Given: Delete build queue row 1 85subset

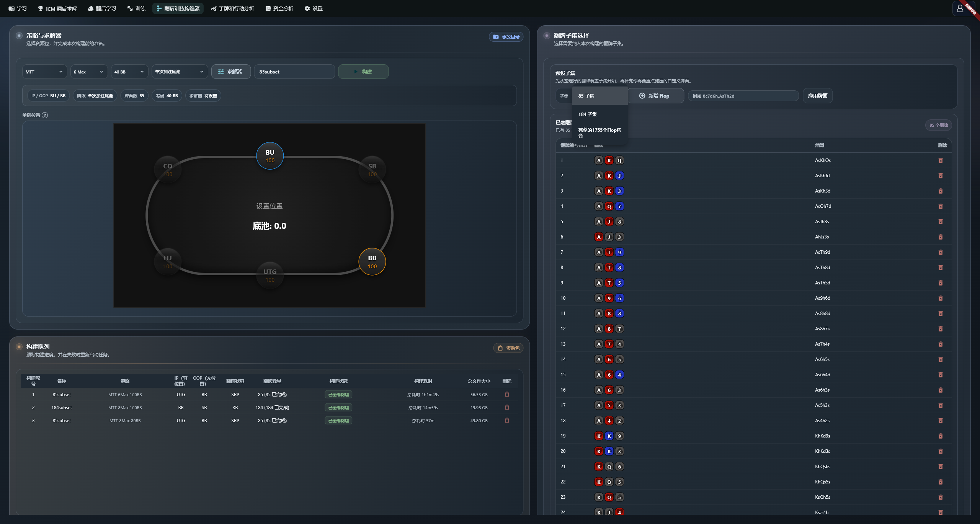Looking at the screenshot, I should pyautogui.click(x=507, y=394).
